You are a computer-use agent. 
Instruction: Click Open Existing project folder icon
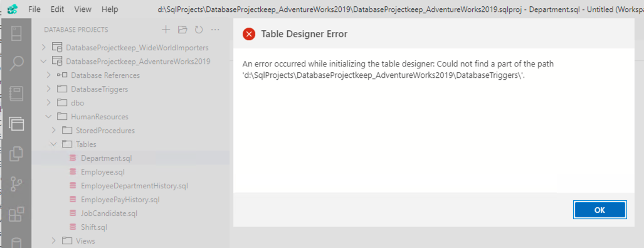coord(182,30)
